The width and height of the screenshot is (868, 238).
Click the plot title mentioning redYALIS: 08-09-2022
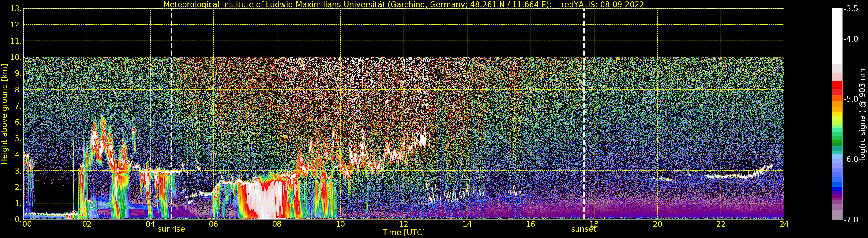pyautogui.click(x=404, y=5)
